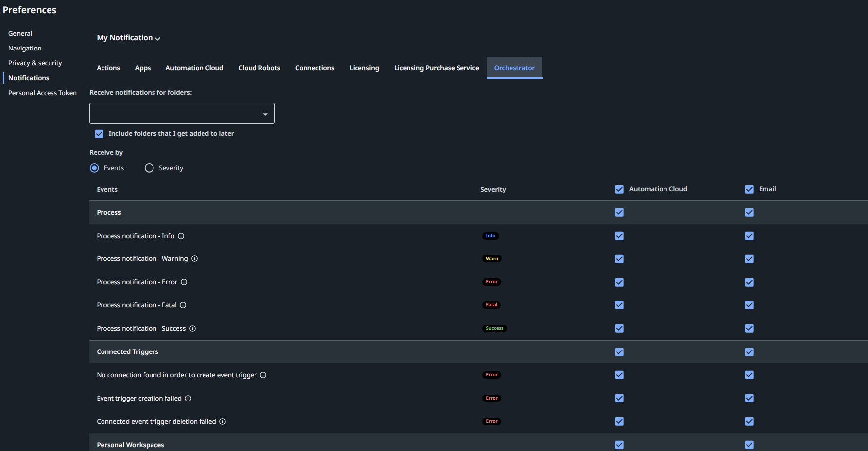Expand the My Notification dropdown
Screen dimensions: 868x451
pos(157,38)
